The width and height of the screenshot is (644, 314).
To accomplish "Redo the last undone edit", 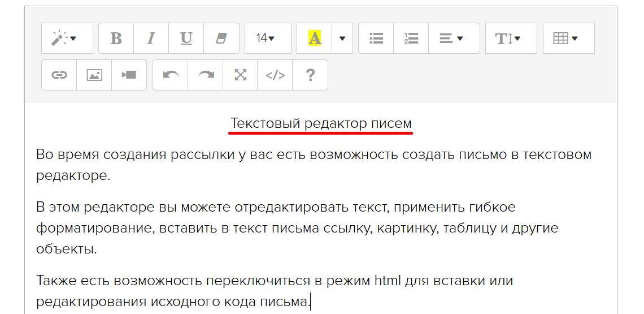I will [x=206, y=75].
